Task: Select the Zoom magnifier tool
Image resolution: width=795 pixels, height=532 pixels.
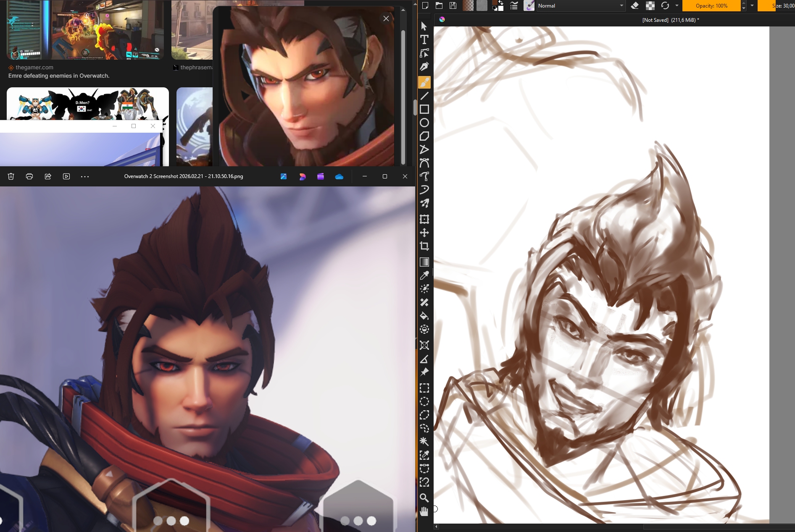Action: [x=424, y=498]
